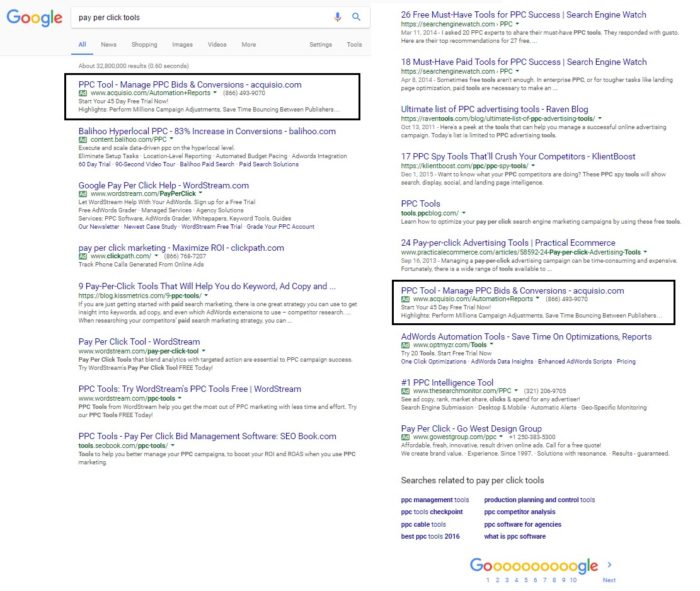Open the More tab menu

tap(249, 45)
